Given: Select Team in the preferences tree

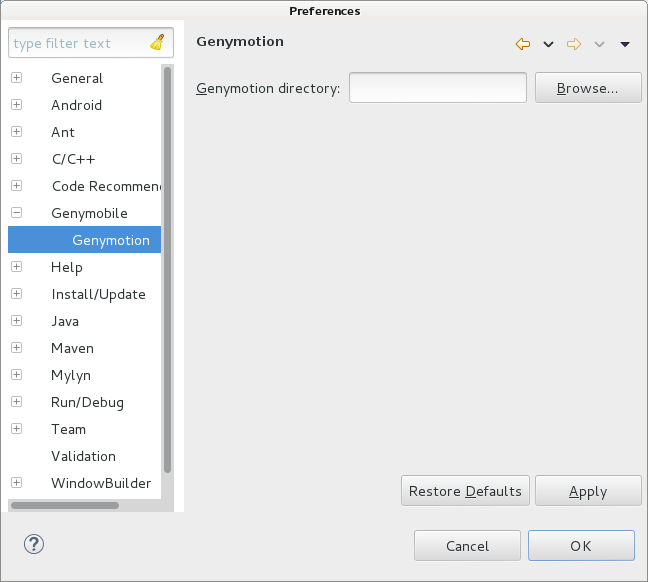Looking at the screenshot, I should pos(68,429).
